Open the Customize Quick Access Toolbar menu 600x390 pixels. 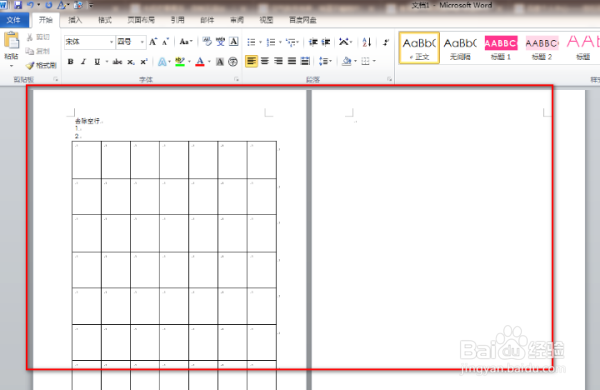[x=91, y=5]
